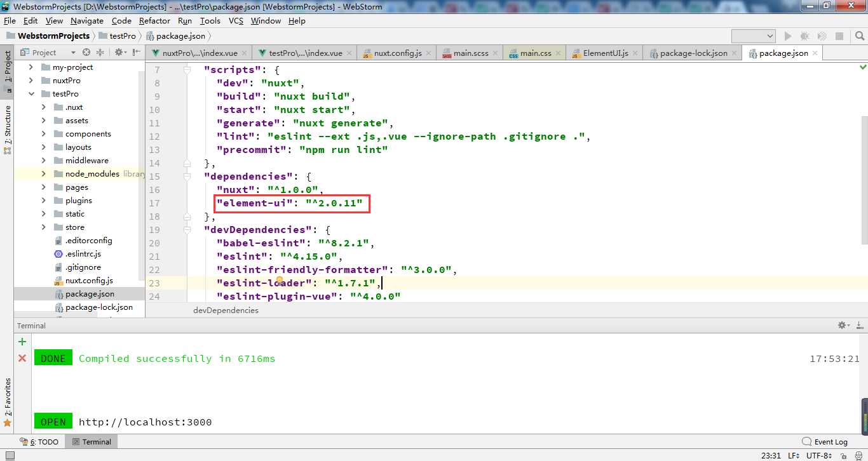Close the terminal session with the red X

[x=22, y=358]
